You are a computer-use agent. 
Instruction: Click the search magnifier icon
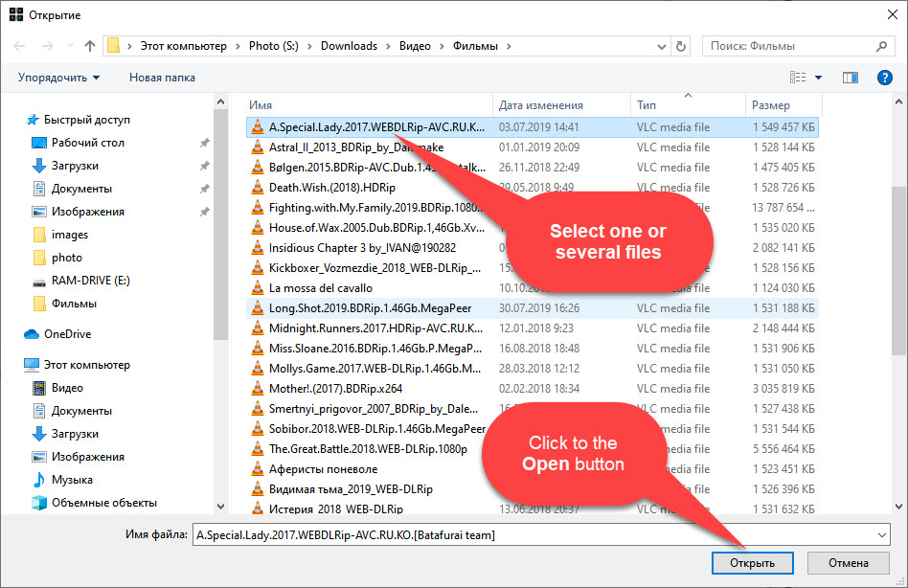881,46
